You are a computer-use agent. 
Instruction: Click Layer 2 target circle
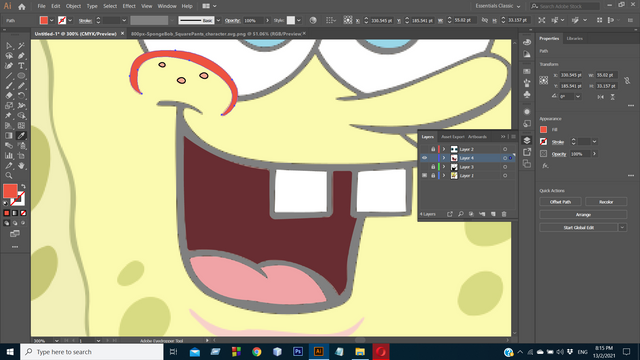505,149
